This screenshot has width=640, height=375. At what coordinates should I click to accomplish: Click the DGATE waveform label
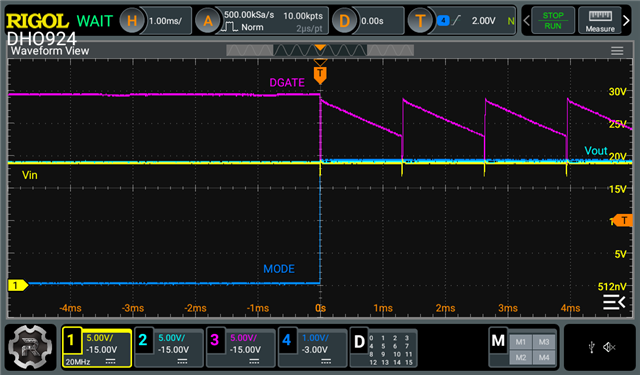287,83
